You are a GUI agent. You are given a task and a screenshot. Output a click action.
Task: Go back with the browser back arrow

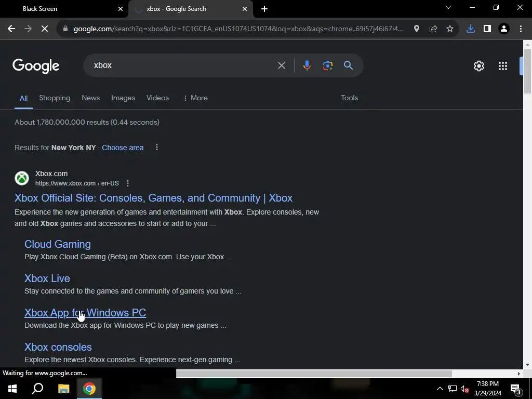tap(11, 29)
